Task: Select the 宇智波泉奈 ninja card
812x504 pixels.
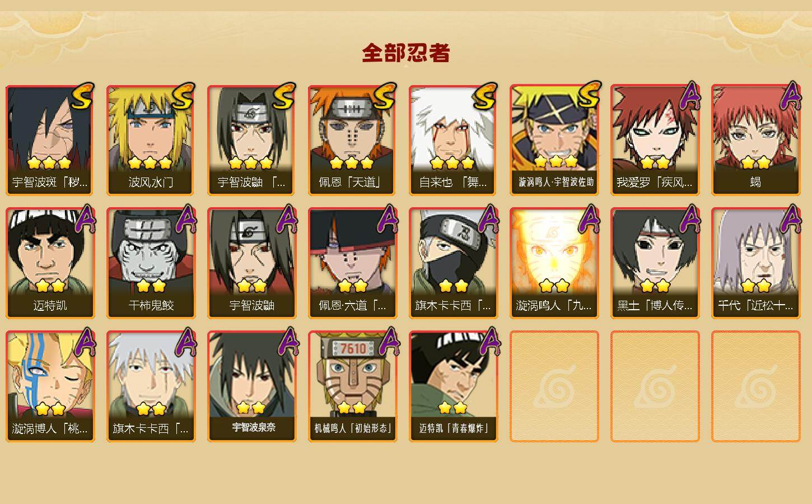Action: point(252,386)
